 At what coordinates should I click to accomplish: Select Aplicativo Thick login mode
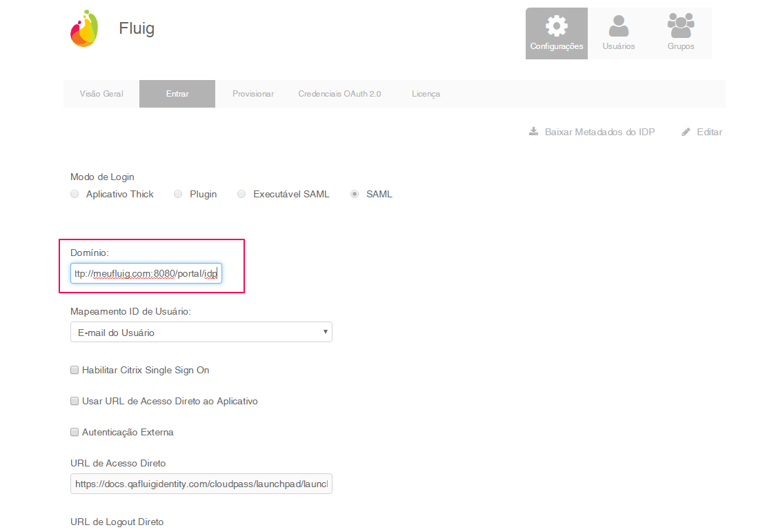tap(75, 194)
